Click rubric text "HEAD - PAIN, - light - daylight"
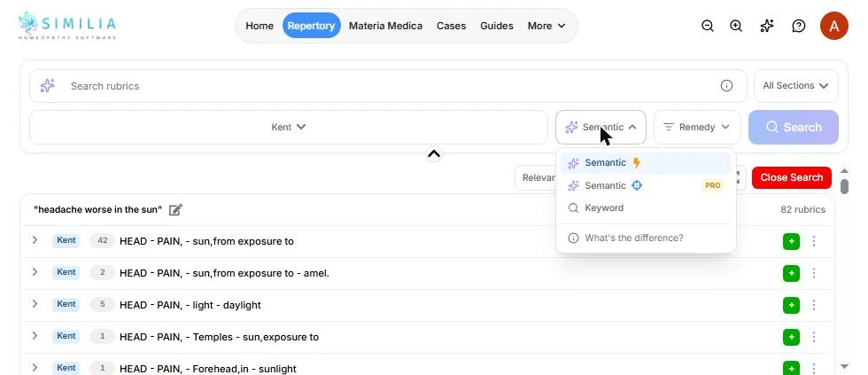The image size is (868, 375). pyautogui.click(x=190, y=305)
